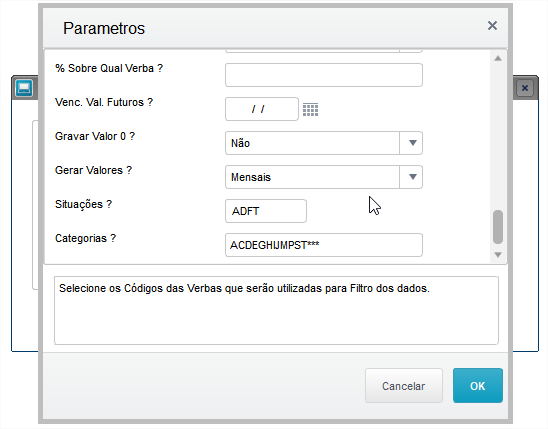Click the help text box about Códigos das Verbas
This screenshot has width=548, height=429.
pos(276,311)
